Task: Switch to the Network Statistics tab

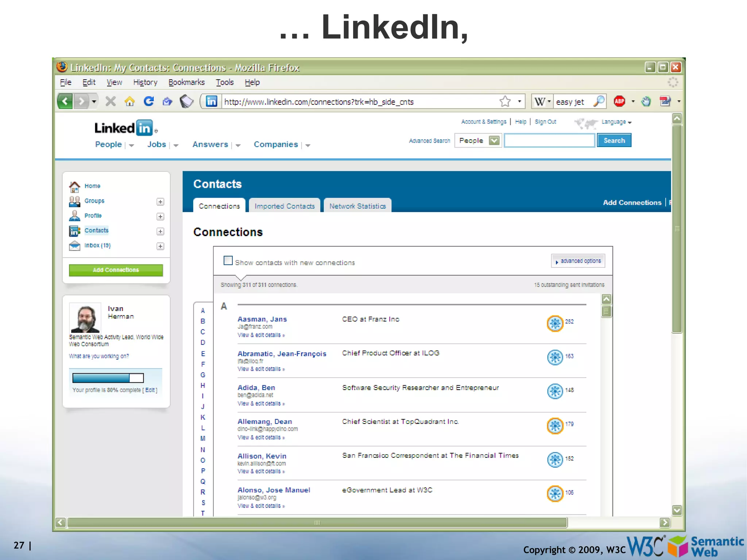Action: [357, 205]
